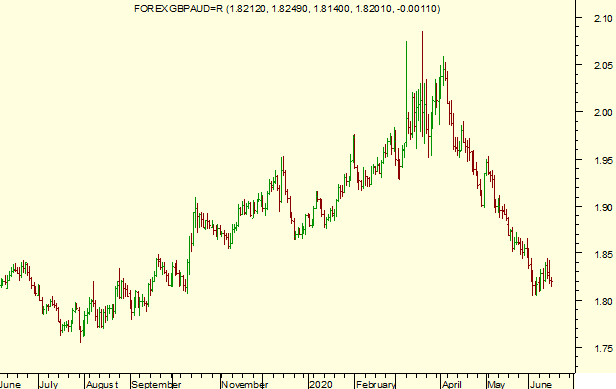Click the May label on time axis
Image resolution: width=616 pixels, height=389 pixels.
coord(496,384)
